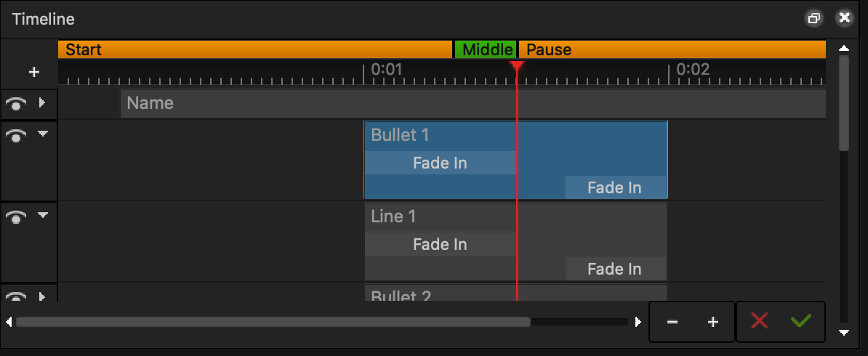The width and height of the screenshot is (868, 356).
Task: Toggle visibility of Bullet 1 track
Action: tap(16, 134)
